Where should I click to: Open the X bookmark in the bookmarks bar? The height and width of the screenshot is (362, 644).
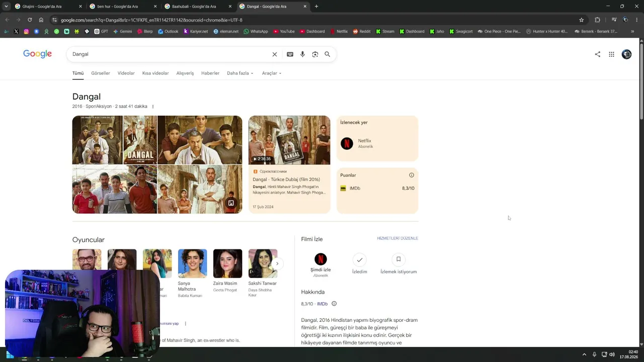click(16, 31)
